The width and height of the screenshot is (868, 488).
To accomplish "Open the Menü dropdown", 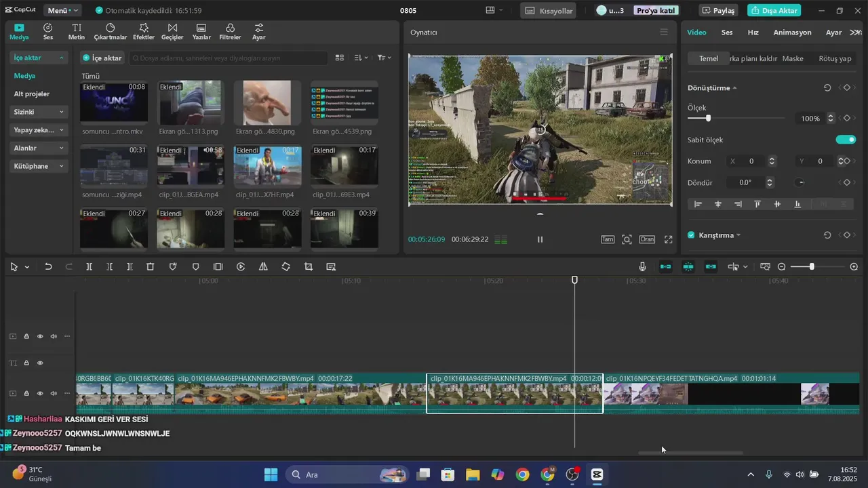I will (62, 11).
